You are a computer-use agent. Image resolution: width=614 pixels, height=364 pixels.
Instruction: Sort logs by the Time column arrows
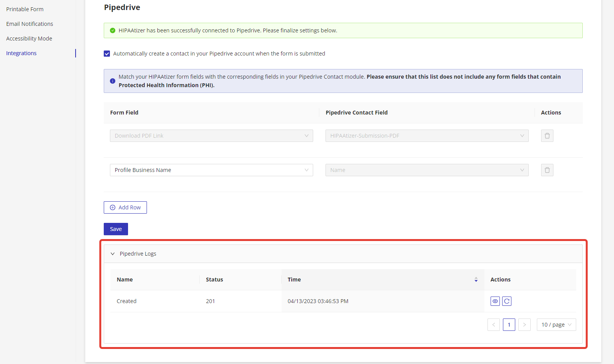(476, 280)
